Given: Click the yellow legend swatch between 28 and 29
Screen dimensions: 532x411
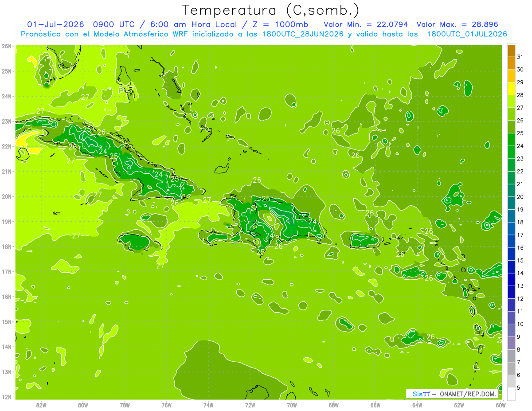Looking at the screenshot, I should point(511,88).
